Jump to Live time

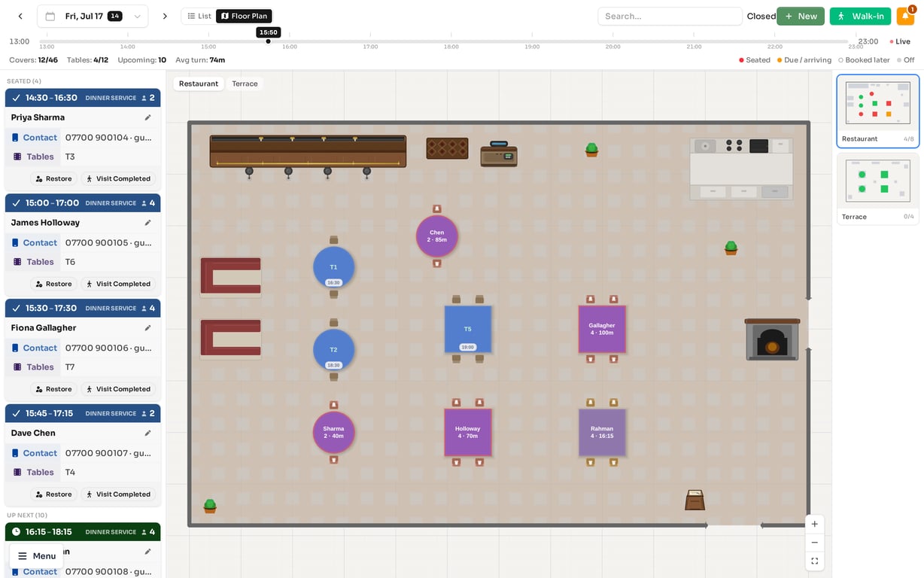tap(900, 41)
